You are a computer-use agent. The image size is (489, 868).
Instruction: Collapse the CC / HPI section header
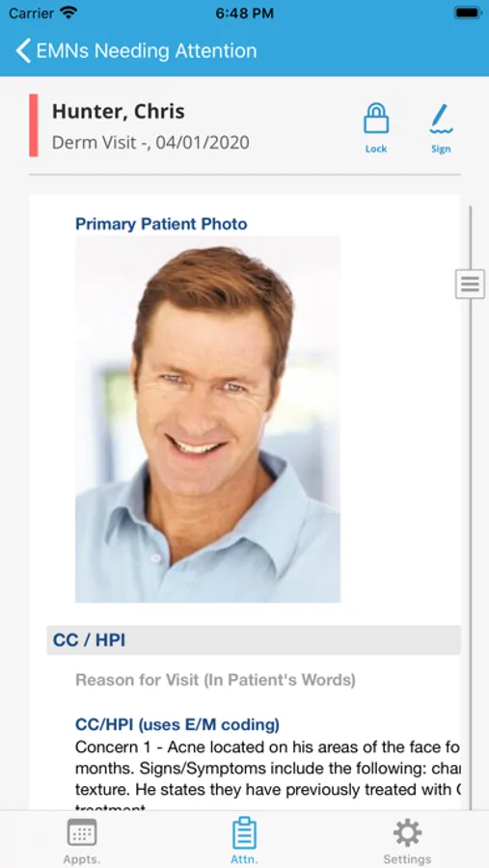pos(254,640)
